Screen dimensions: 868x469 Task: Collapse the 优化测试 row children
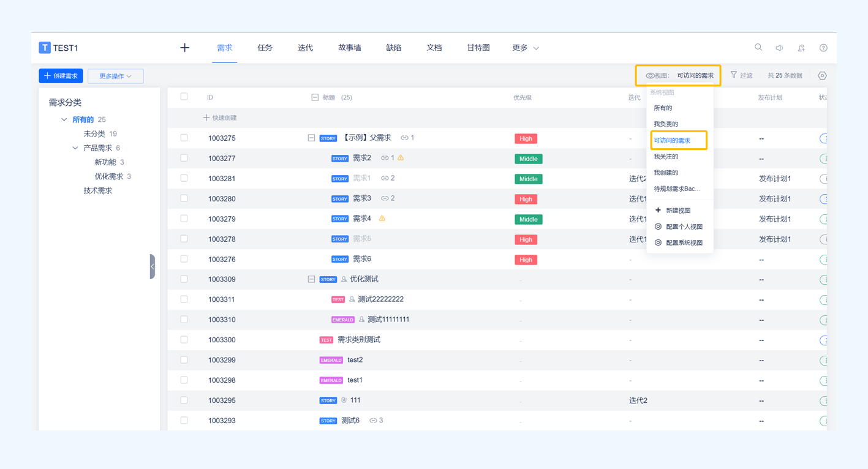[311, 279]
